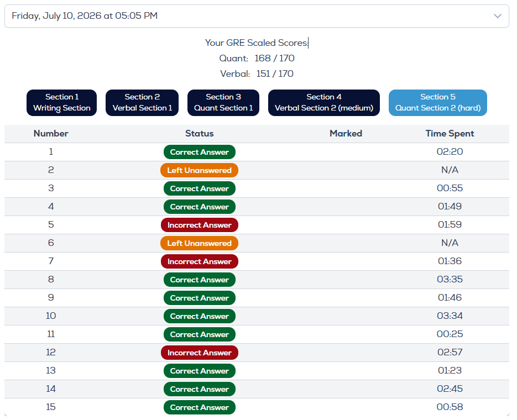The height and width of the screenshot is (420, 517).
Task: Click the Time Spent column header
Action: pos(450,133)
